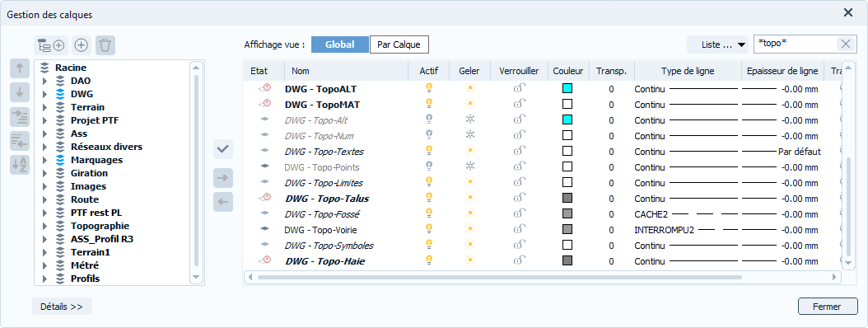Click the right arrow transfer icon
The height and width of the screenshot is (328, 868).
[x=223, y=178]
